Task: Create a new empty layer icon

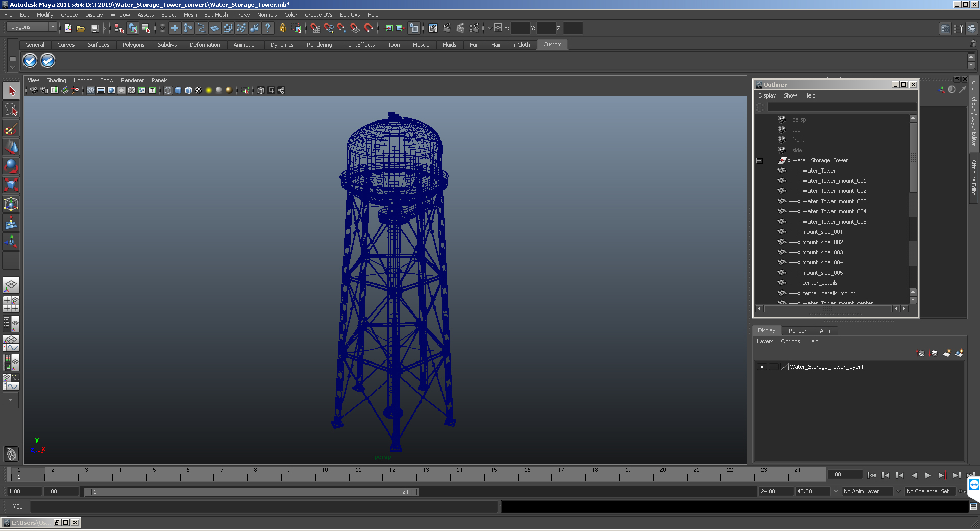Action: click(x=946, y=353)
